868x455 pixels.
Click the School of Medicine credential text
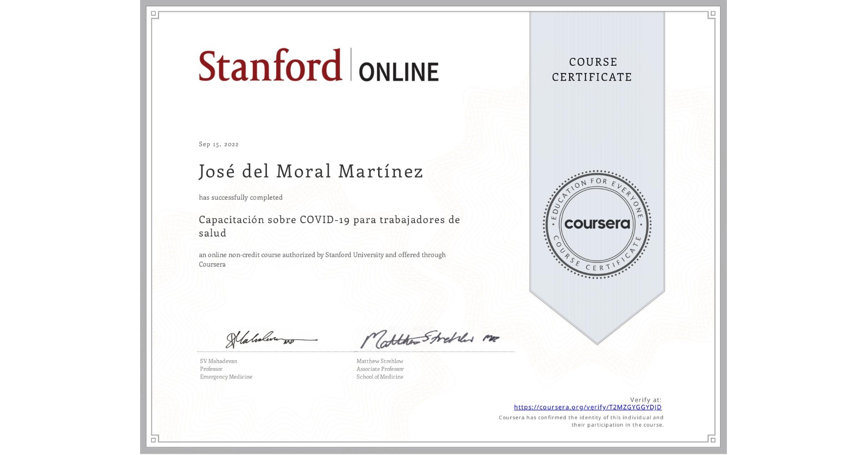(380, 377)
